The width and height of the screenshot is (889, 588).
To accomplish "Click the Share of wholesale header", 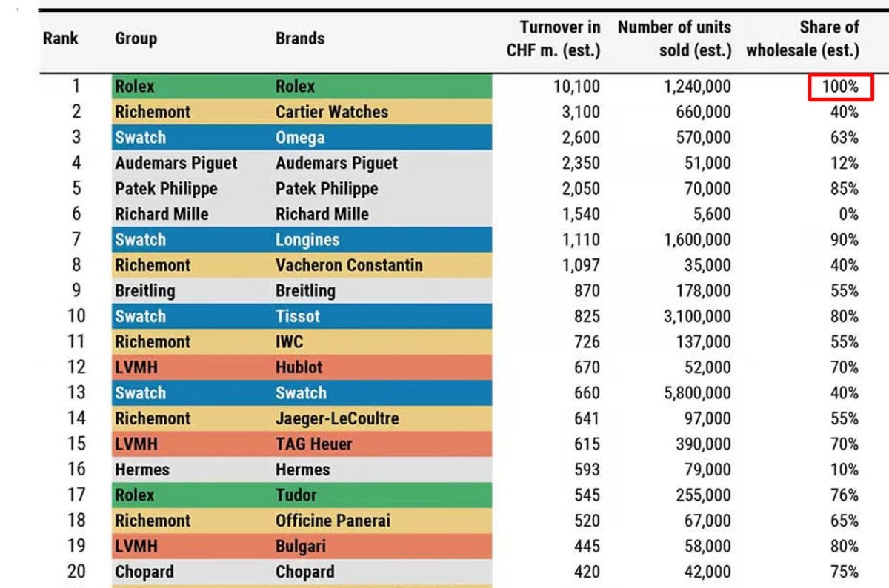I will [803, 39].
